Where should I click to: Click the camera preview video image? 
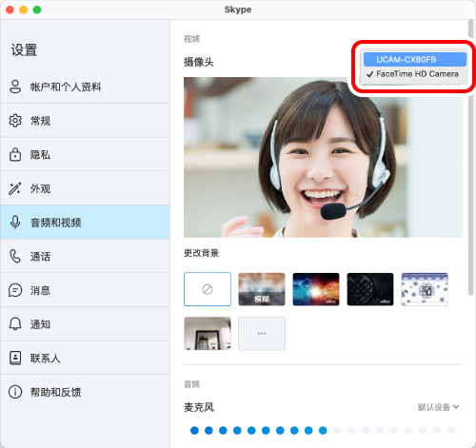pos(323,157)
